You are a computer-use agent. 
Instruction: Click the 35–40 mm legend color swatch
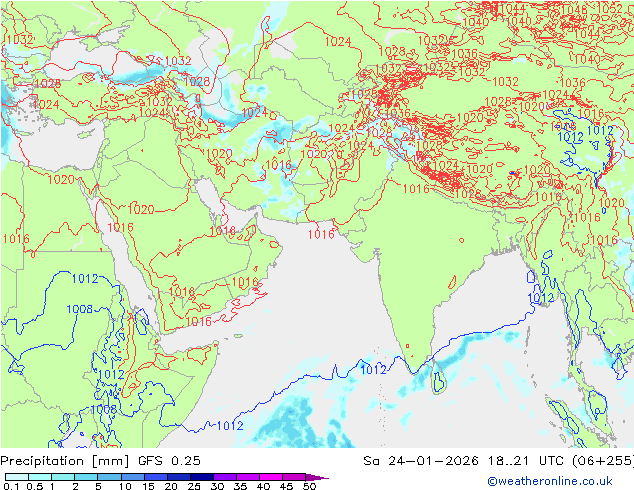247,477
